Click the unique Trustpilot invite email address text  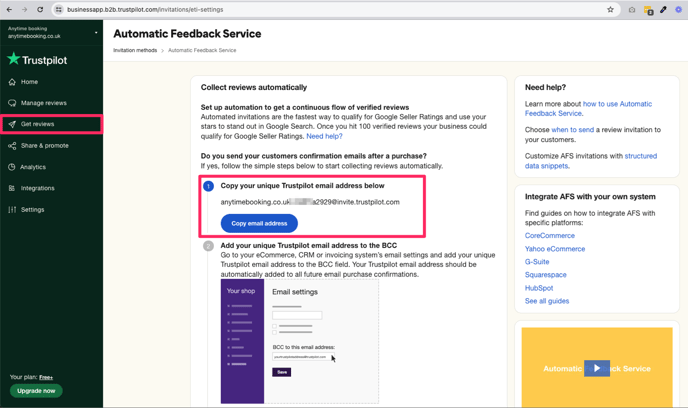(310, 202)
